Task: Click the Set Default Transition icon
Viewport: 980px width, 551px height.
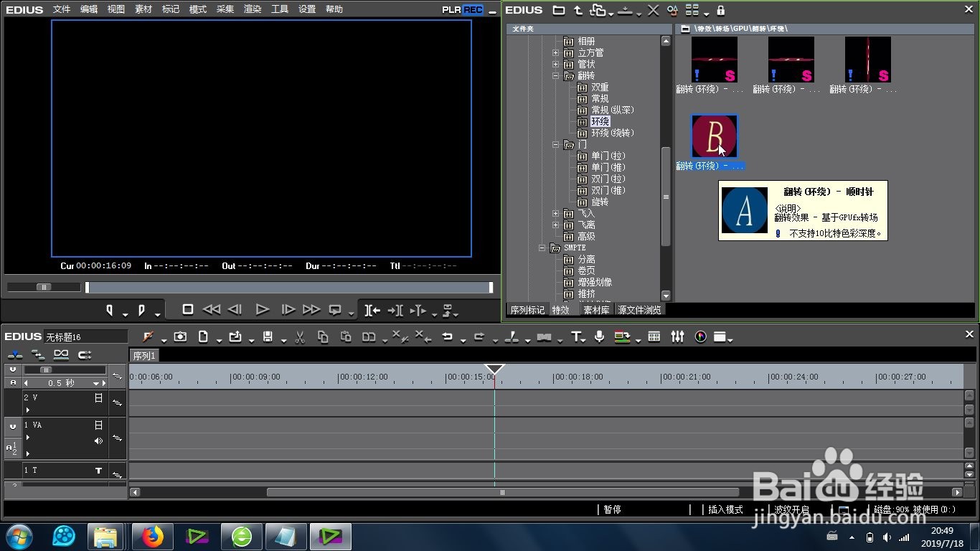Action: click(x=545, y=336)
